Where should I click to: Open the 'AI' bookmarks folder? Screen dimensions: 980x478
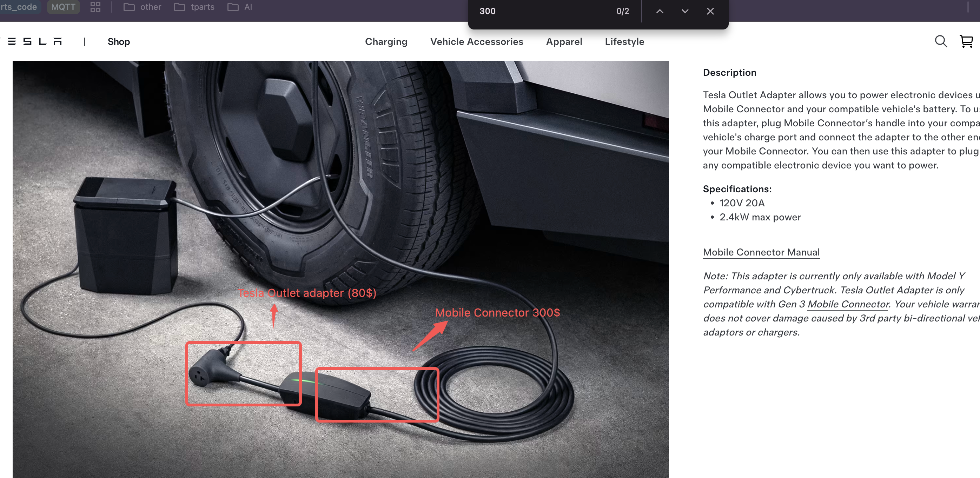click(x=240, y=7)
